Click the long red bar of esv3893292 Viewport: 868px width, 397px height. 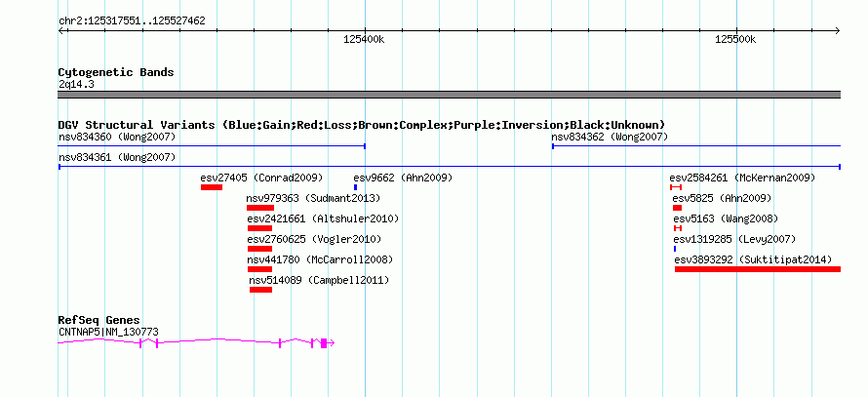757,269
